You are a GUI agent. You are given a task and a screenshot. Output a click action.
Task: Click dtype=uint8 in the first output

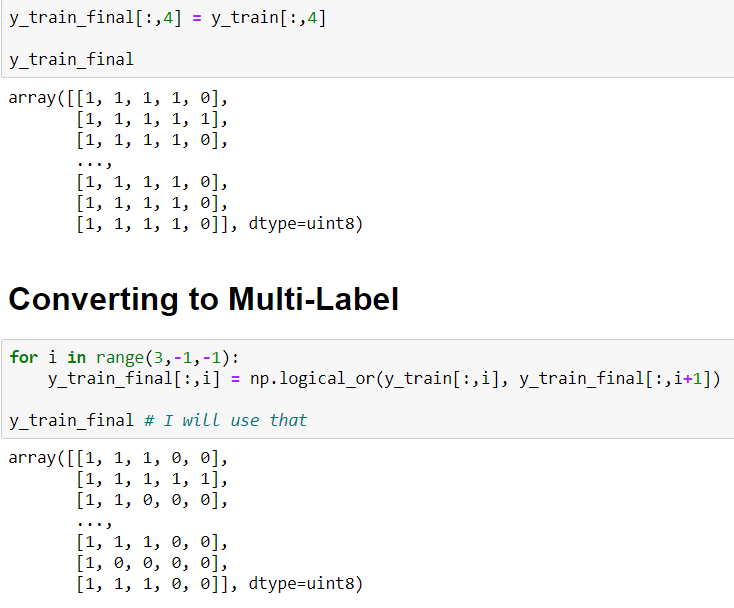tap(300, 223)
